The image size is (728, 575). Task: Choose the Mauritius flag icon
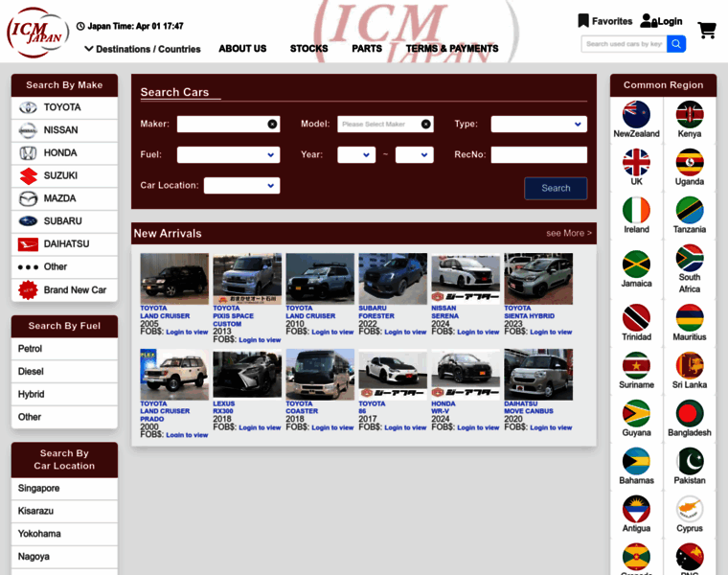coord(690,318)
